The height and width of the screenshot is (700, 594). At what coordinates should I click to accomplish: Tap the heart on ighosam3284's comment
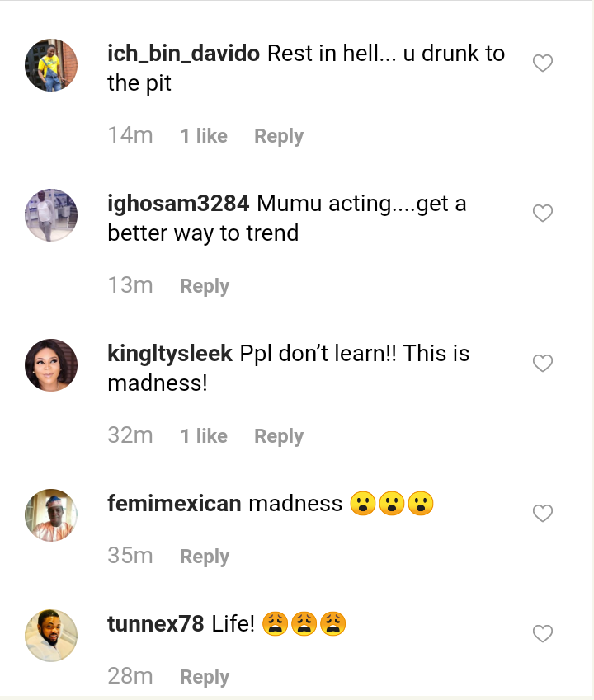542,214
